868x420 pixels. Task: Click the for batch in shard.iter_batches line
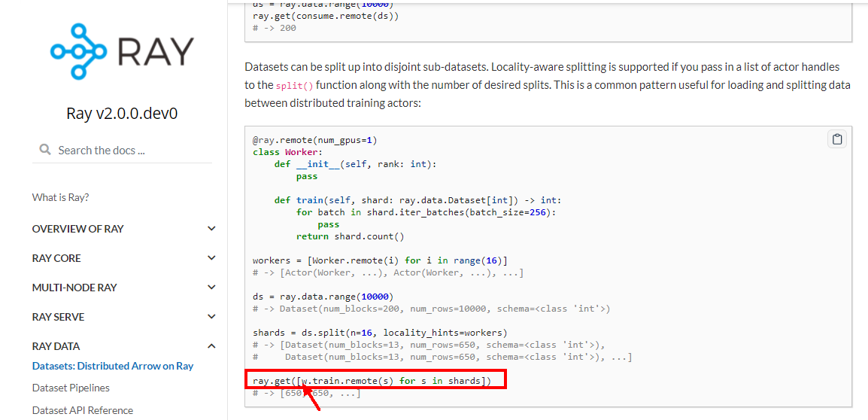426,213
